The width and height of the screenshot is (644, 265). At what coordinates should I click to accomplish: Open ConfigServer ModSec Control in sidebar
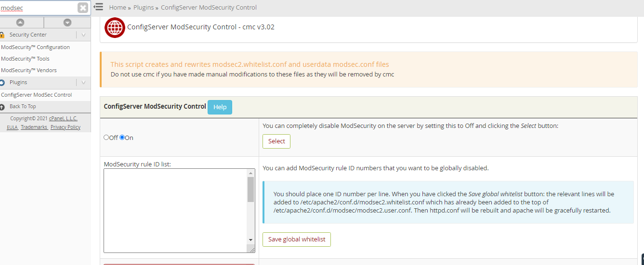37,95
